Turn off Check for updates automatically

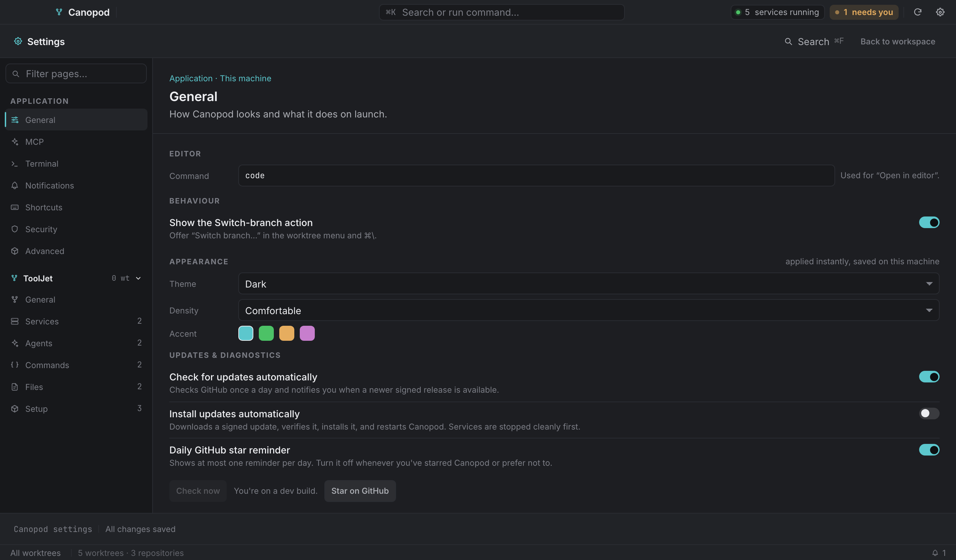point(929,377)
